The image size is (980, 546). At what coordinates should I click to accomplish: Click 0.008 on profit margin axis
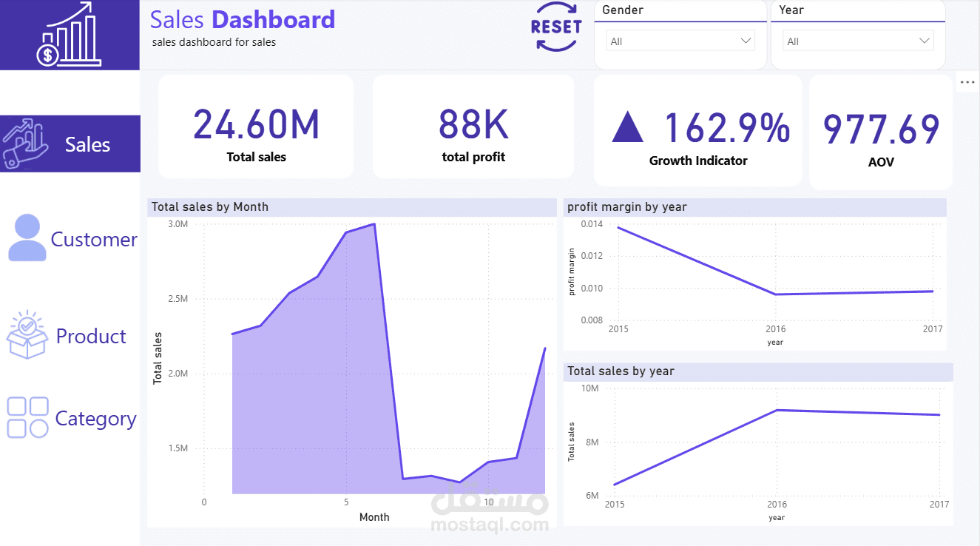[x=592, y=320]
